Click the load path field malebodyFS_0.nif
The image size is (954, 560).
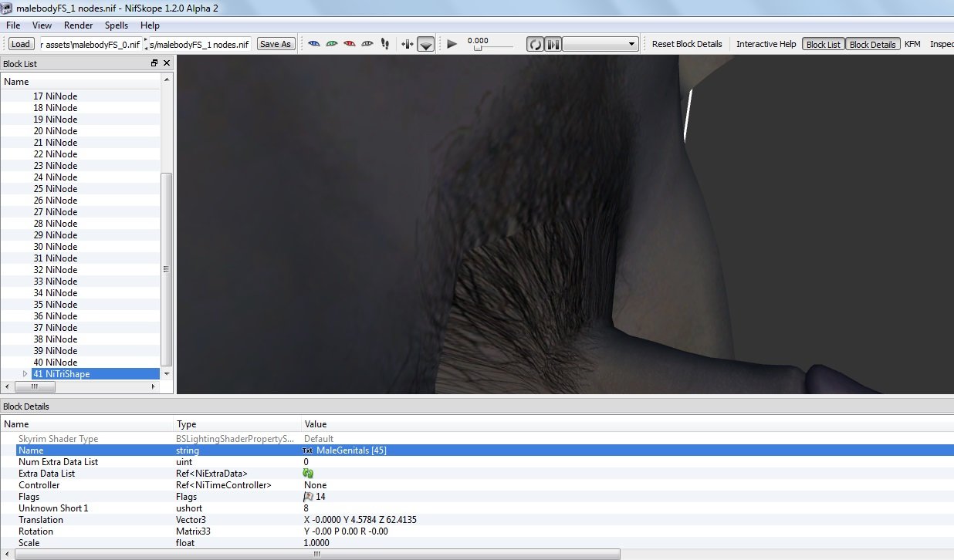(91, 44)
